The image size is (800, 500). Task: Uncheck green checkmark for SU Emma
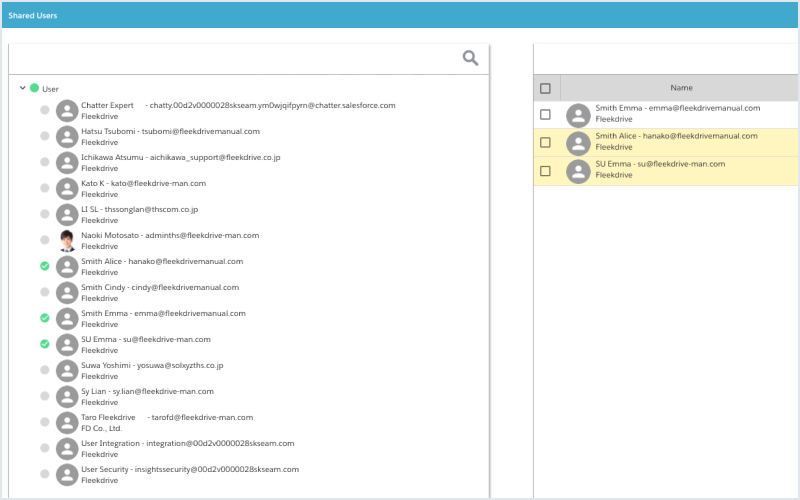45,344
